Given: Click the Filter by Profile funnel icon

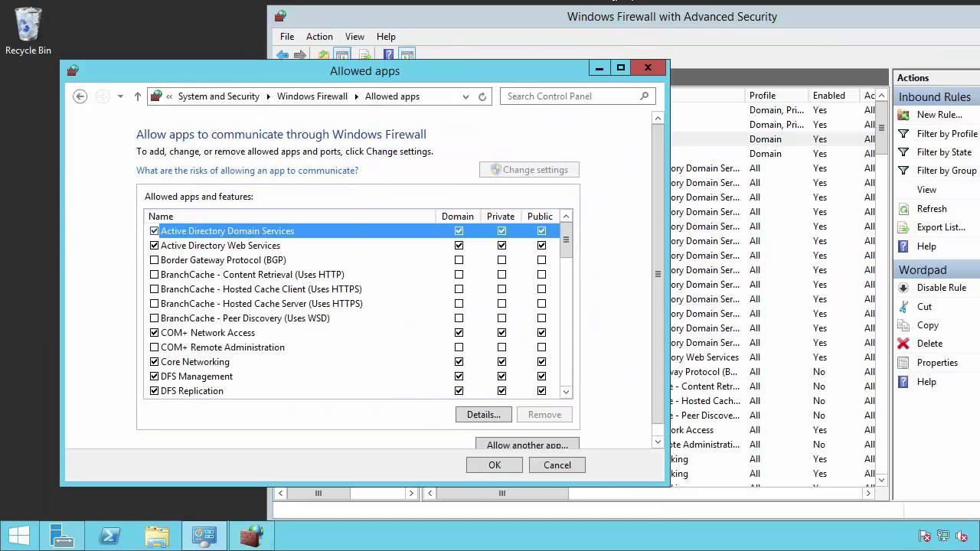Looking at the screenshot, I should click(903, 134).
